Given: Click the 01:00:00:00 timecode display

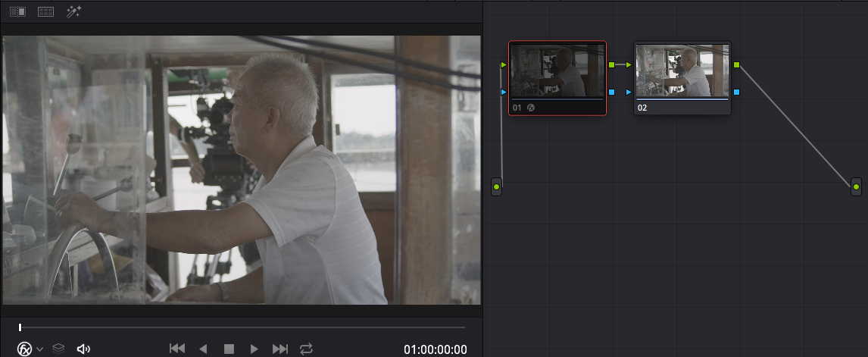Looking at the screenshot, I should (435, 349).
